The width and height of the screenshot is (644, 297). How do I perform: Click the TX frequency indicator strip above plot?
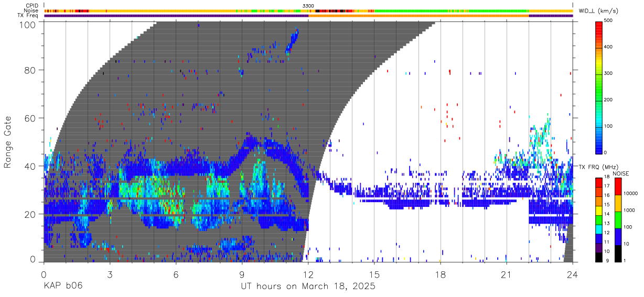(308, 16)
